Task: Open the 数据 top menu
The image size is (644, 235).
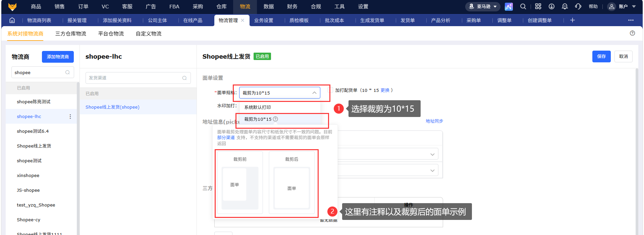Action: click(x=269, y=7)
